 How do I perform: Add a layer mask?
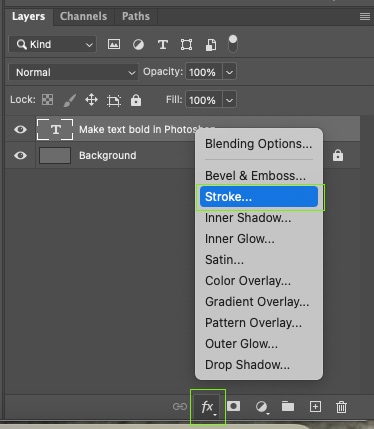click(233, 406)
